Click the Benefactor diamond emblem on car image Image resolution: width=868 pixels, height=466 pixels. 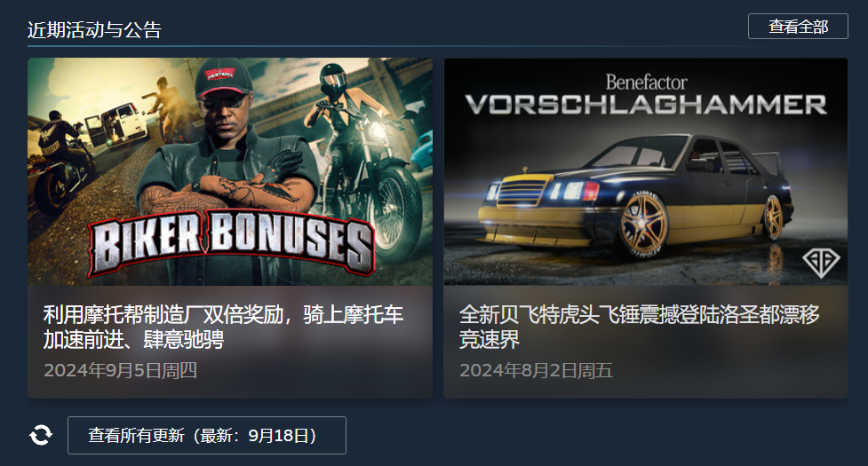click(x=821, y=262)
